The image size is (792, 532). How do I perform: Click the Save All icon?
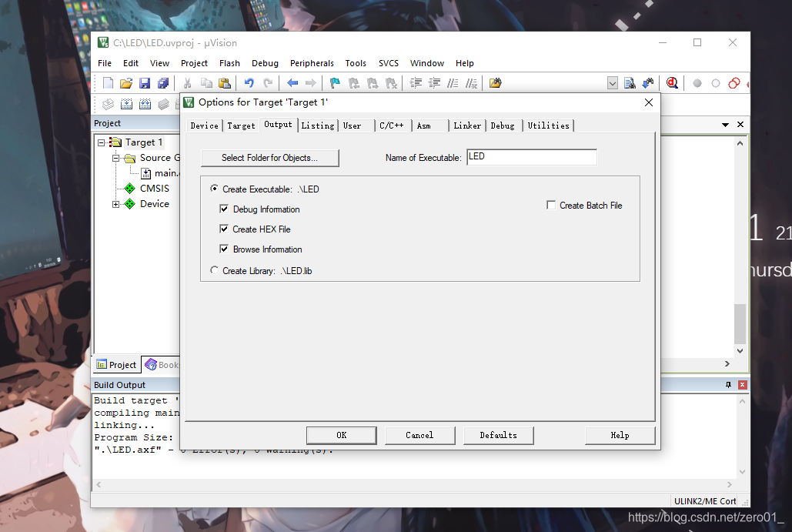(x=163, y=83)
